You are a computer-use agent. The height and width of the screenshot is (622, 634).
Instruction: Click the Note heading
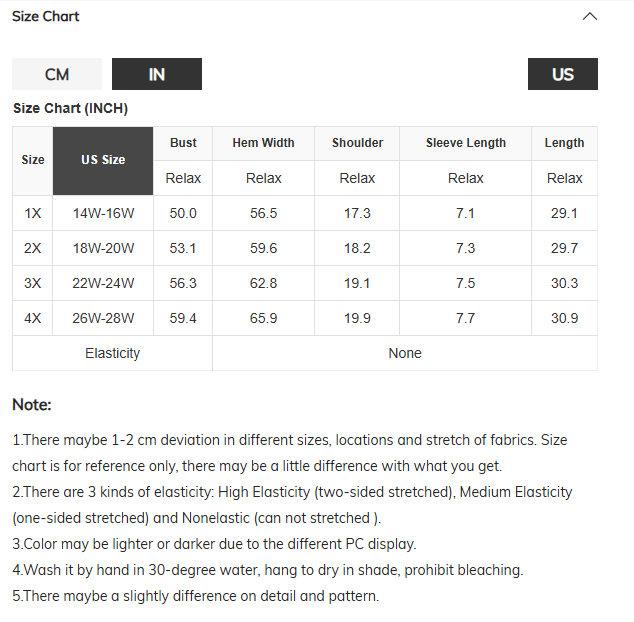tap(32, 405)
